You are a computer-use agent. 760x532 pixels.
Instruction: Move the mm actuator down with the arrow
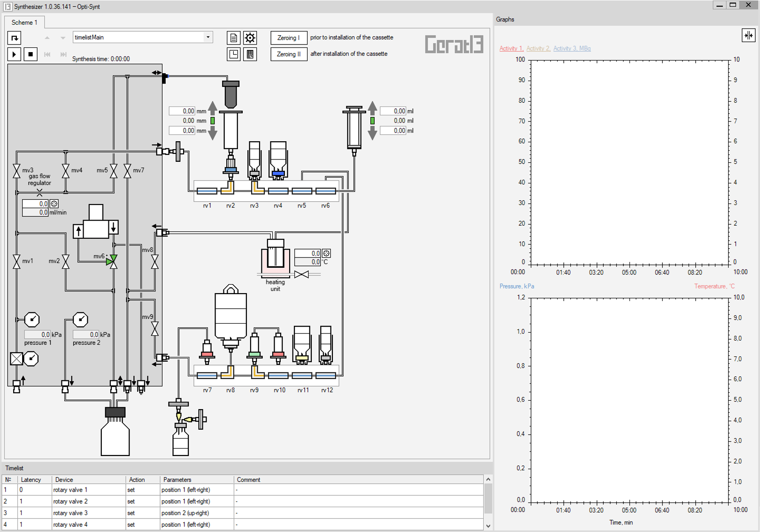[213, 133]
